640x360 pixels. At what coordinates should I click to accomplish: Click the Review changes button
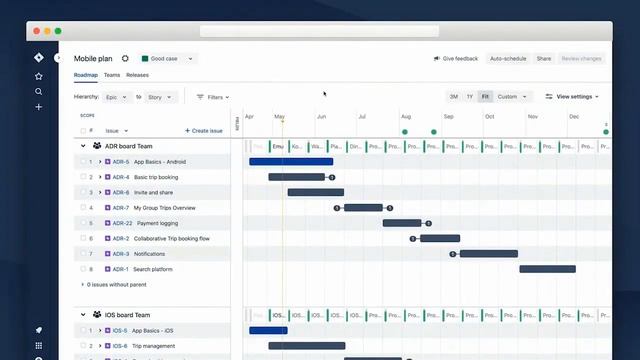pos(581,58)
